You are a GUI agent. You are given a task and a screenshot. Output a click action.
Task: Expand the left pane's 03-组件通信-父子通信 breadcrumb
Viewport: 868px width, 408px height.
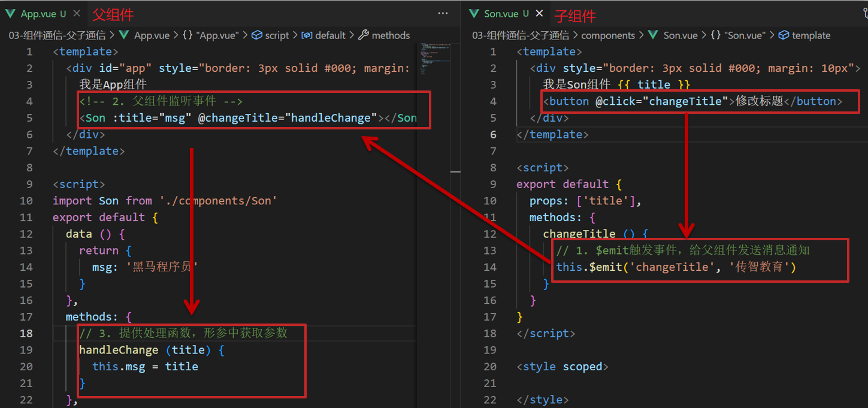(57, 35)
